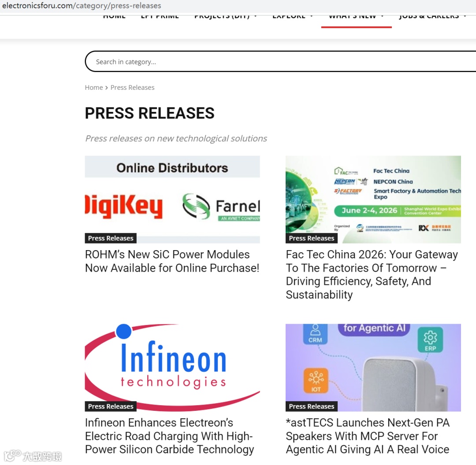This screenshot has height=465, width=476.
Task: Click Press Releases tag on astTECS card
Action: pos(312,406)
